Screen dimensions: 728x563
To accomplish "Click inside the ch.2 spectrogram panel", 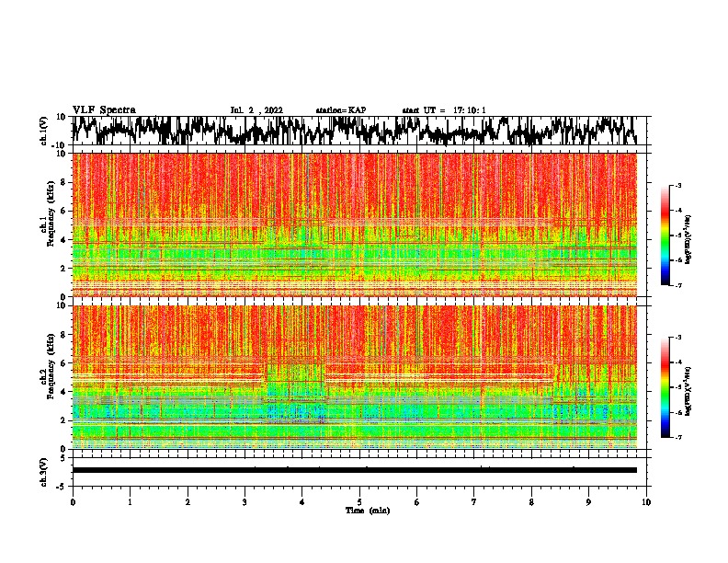I will click(355, 377).
